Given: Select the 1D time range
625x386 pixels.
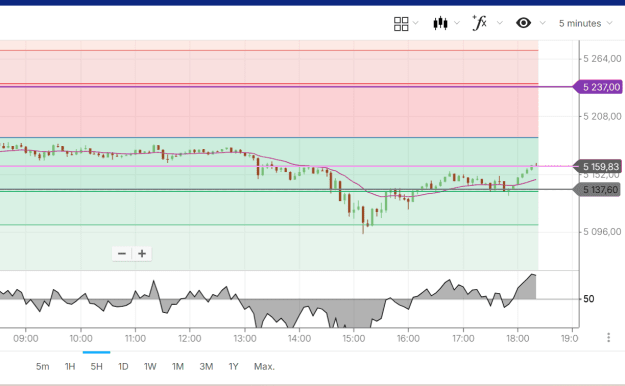Looking at the screenshot, I should pyautogui.click(x=123, y=366).
